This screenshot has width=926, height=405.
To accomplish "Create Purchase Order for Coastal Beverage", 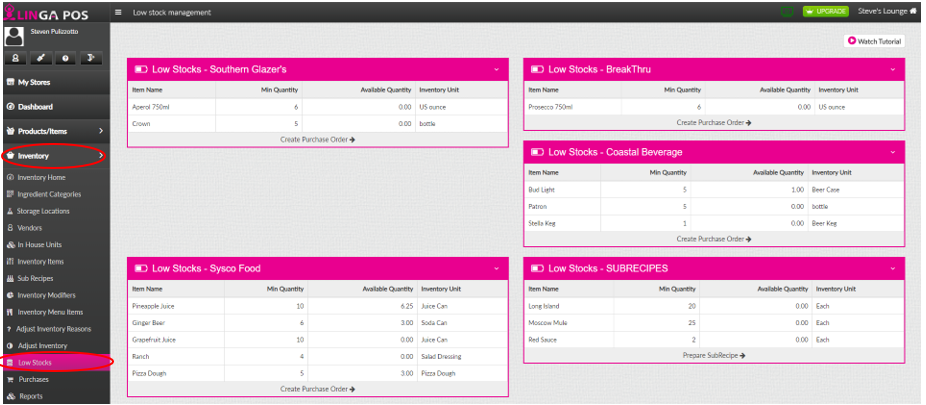I will pyautogui.click(x=714, y=239).
